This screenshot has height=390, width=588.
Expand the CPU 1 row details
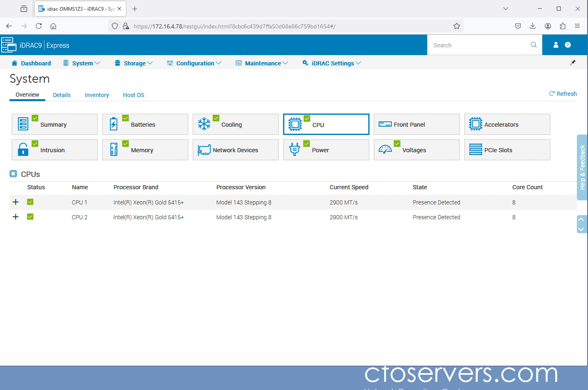[x=16, y=202]
